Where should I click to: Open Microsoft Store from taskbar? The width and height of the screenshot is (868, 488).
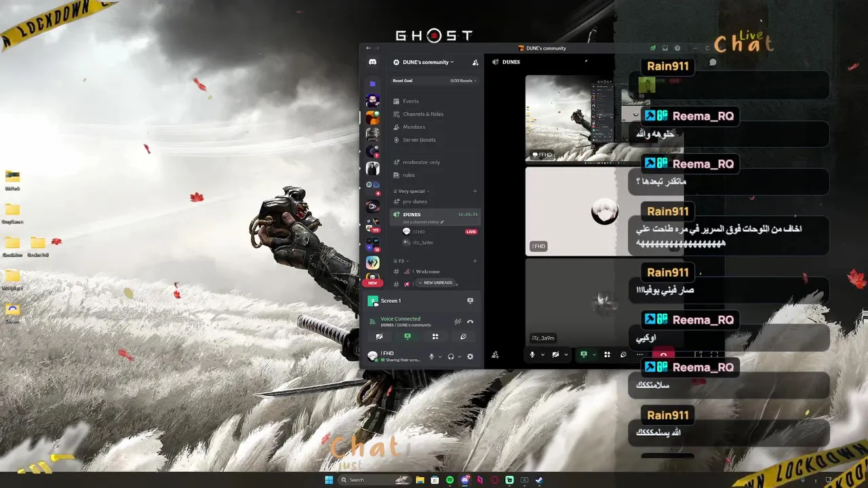pyautogui.click(x=435, y=480)
